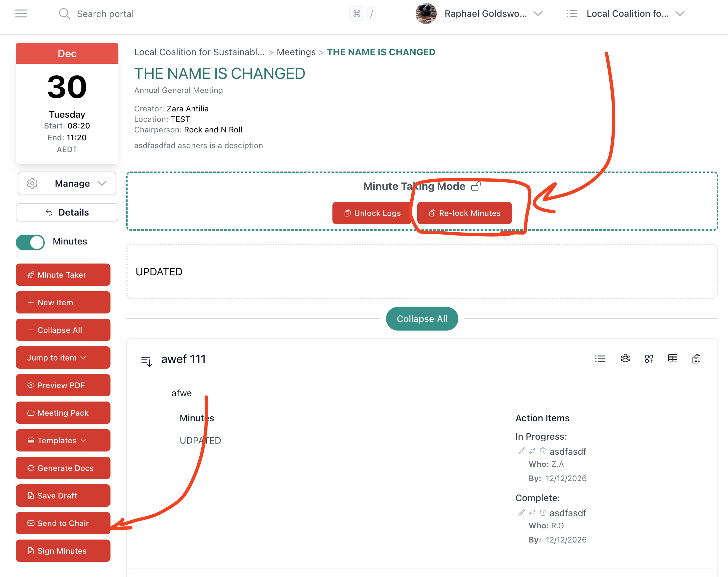Viewport: 728px width, 577px height.
Task: Open the Jump to item dropdown
Action: [x=63, y=358]
